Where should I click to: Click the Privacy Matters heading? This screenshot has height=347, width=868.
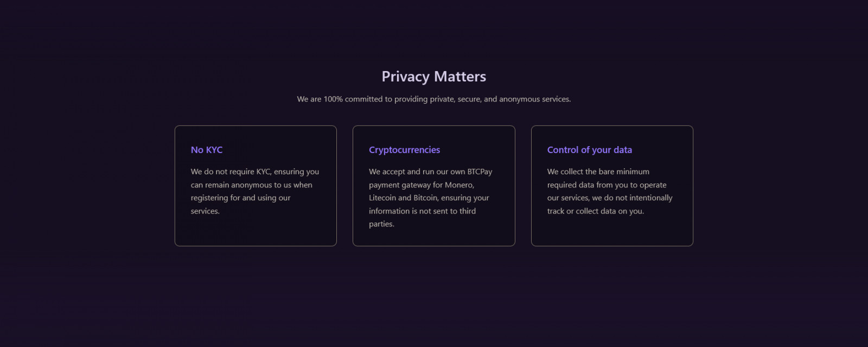click(433, 77)
